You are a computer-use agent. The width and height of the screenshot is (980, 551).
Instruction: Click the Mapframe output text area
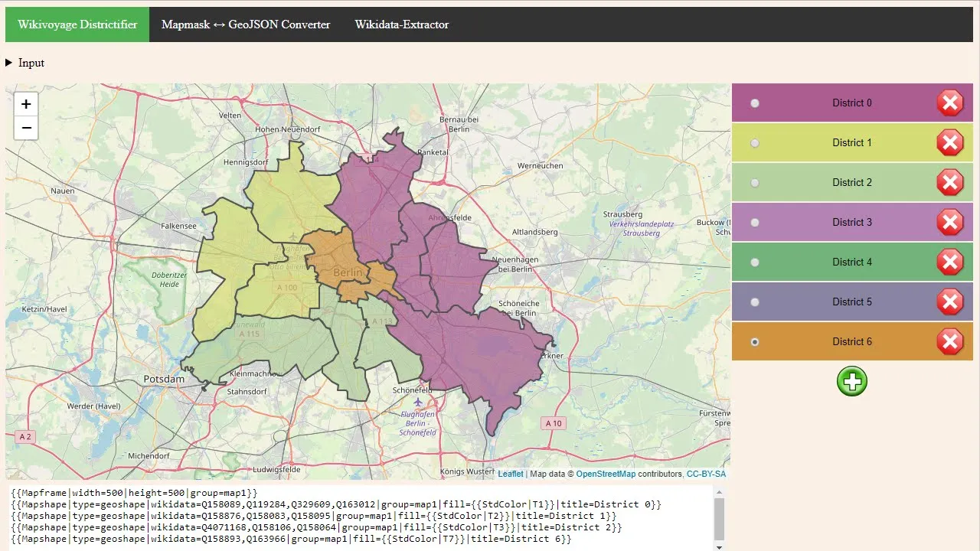360,517
